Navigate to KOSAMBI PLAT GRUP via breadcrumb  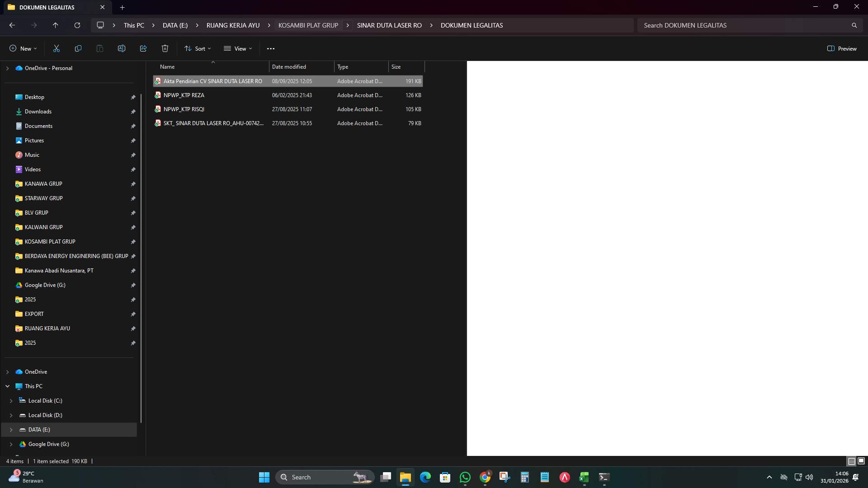[x=308, y=25]
